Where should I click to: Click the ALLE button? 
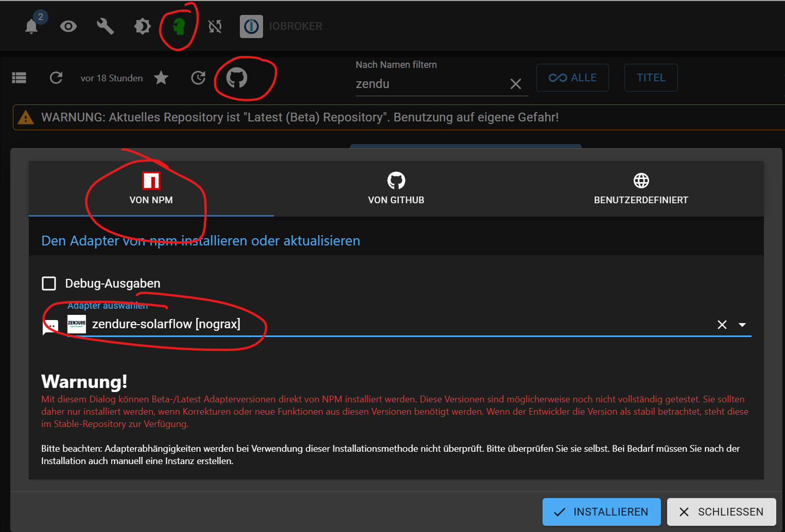pyautogui.click(x=572, y=78)
